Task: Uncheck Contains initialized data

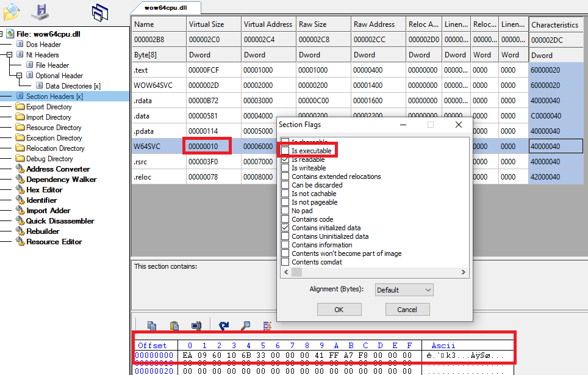Action: coord(285,228)
